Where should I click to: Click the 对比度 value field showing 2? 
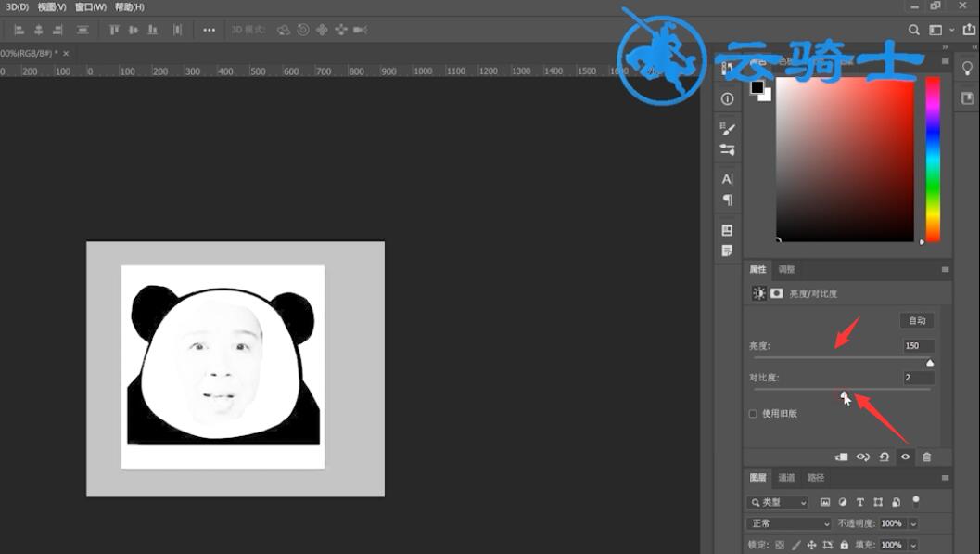tap(918, 378)
